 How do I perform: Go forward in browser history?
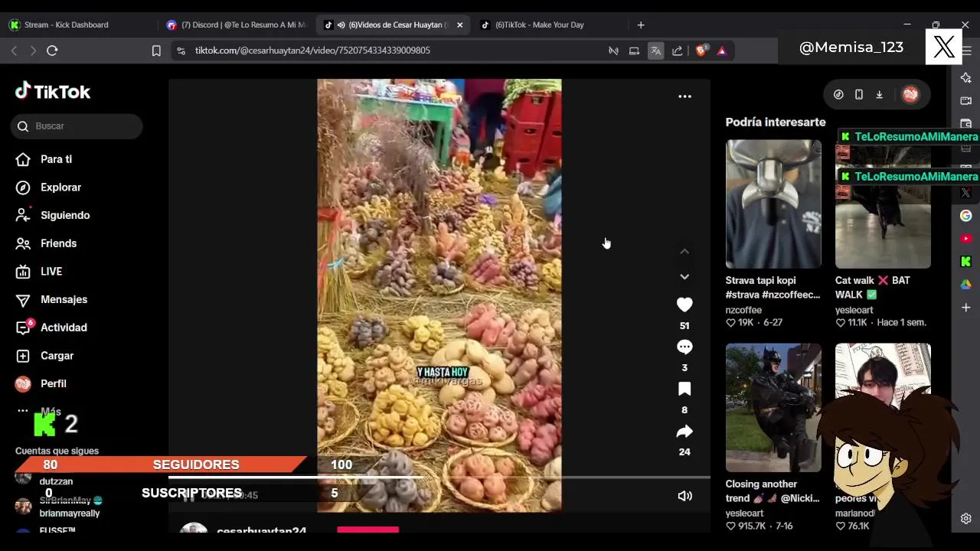33,51
